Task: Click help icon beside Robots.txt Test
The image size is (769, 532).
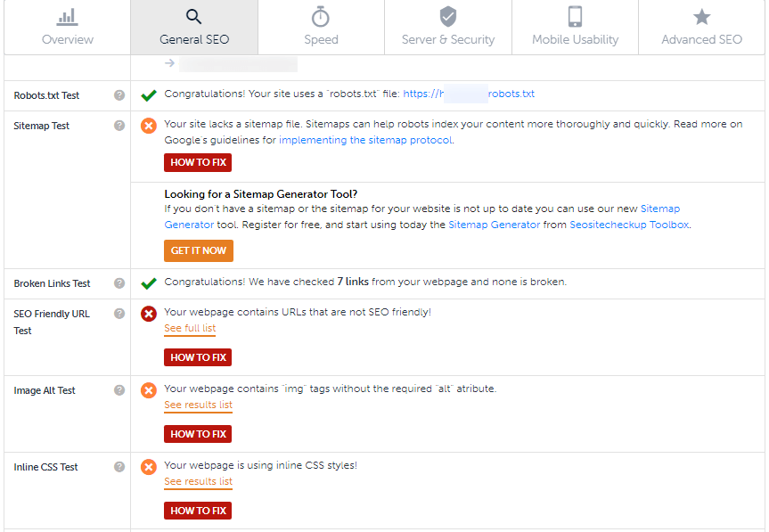Action: [119, 95]
